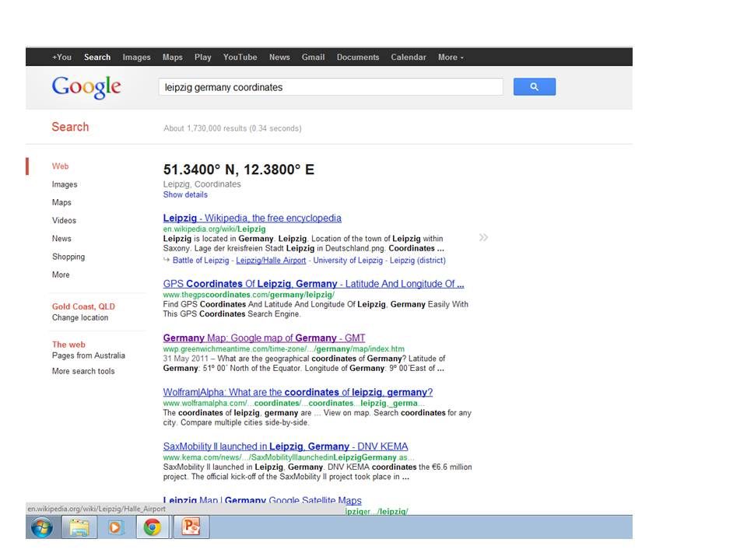Open Calendar in the top bar
This screenshot has height=560, width=747.
[x=409, y=57]
